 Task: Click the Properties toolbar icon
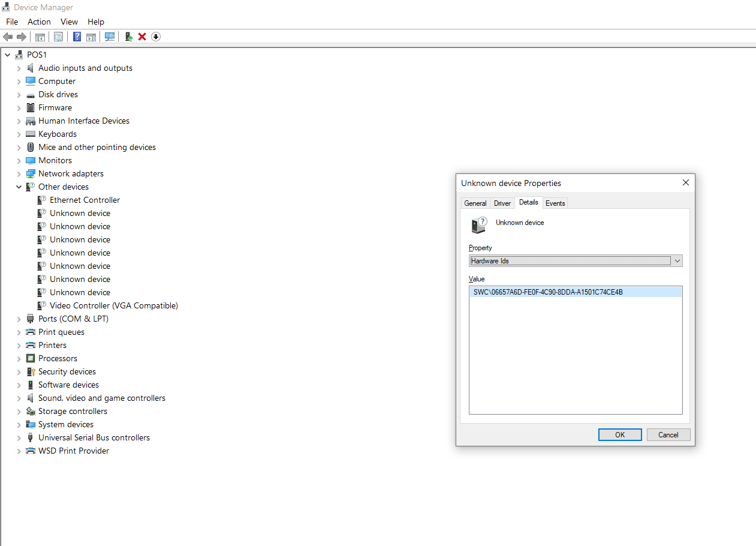point(58,37)
